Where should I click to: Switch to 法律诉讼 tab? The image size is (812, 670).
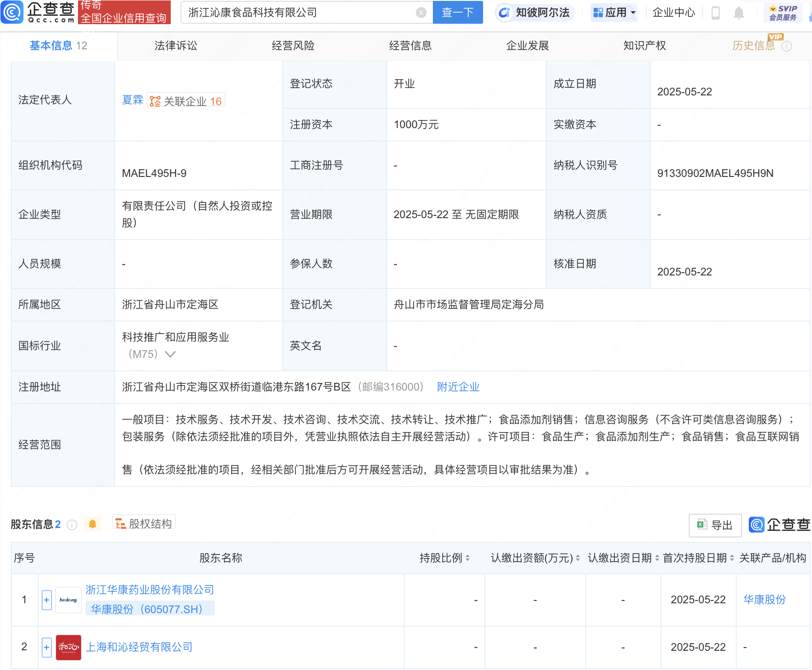pos(176,46)
